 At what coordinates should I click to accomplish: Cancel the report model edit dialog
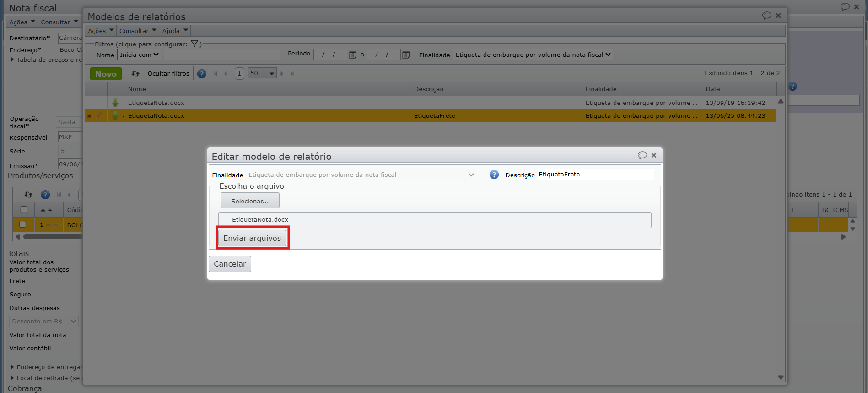[230, 264]
